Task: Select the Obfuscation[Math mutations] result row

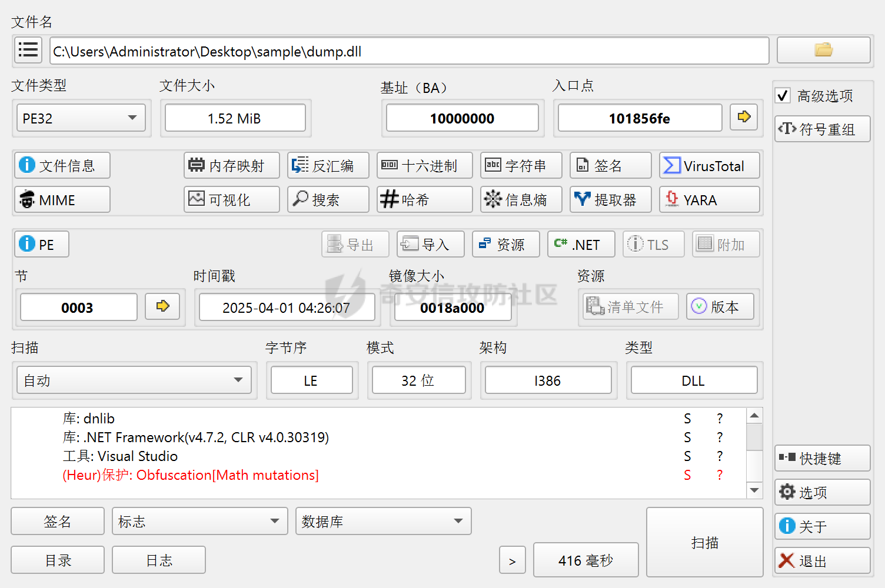Action: click(379, 475)
